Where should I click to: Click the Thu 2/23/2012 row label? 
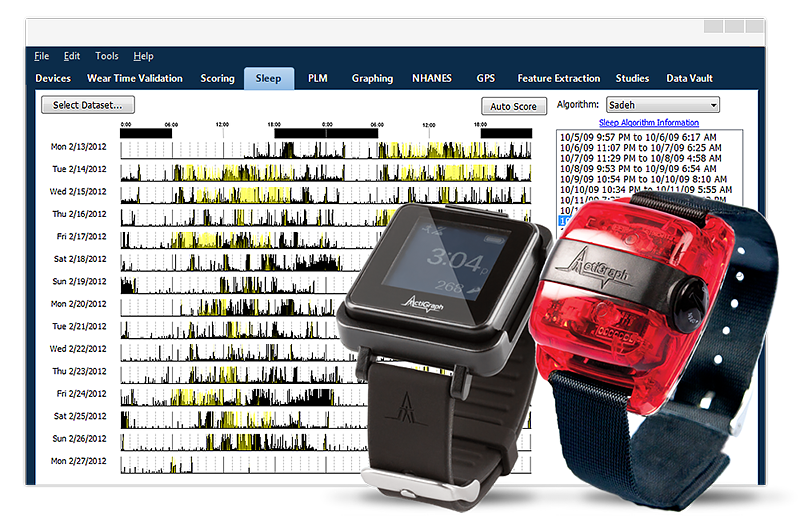[x=79, y=372]
